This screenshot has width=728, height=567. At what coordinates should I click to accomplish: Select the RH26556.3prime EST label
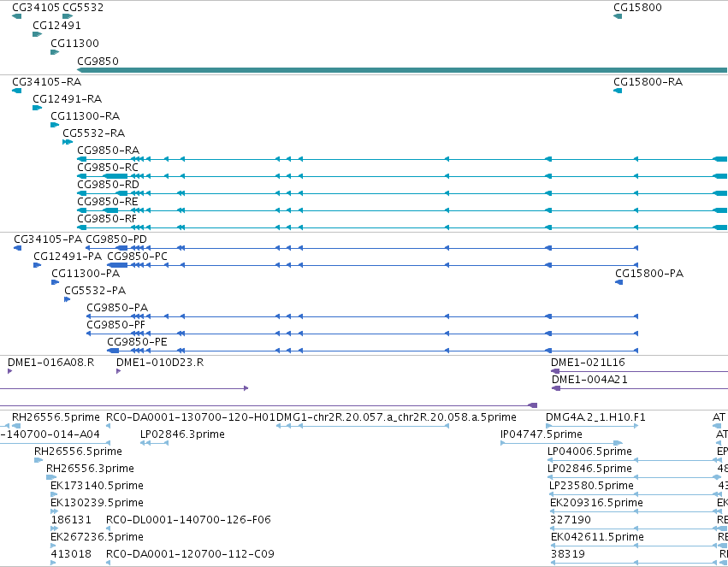point(90,470)
